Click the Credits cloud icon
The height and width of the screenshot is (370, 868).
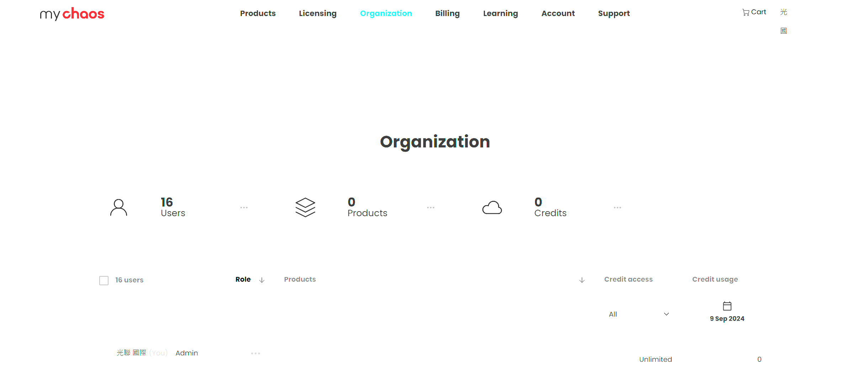492,208
